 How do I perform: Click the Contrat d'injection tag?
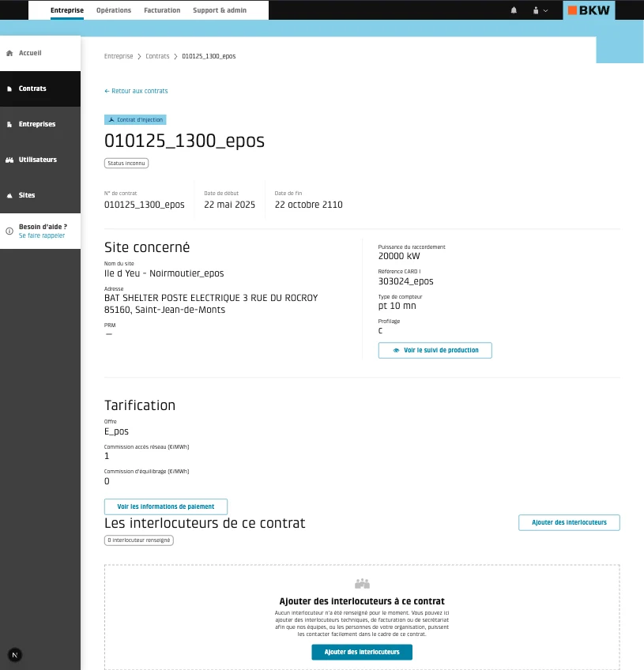click(x=135, y=120)
